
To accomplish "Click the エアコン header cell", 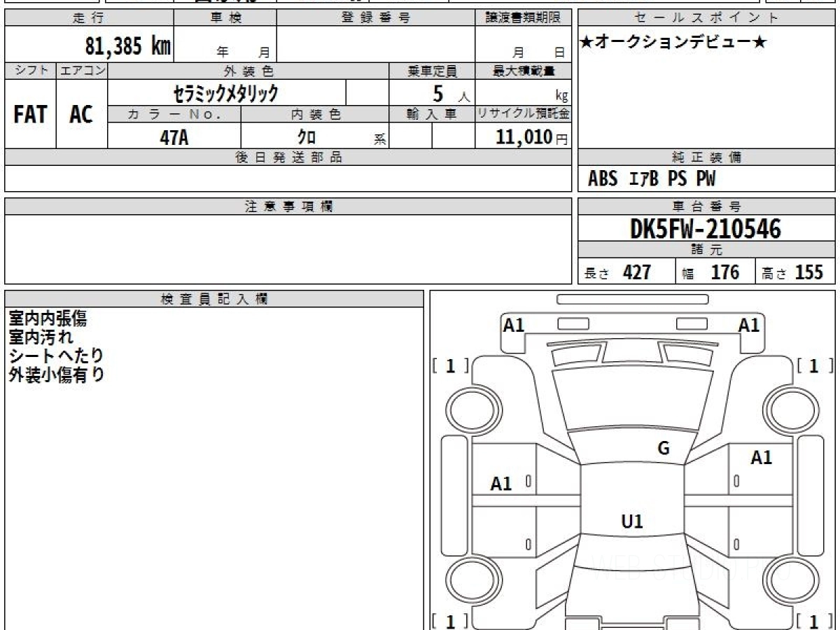I will pyautogui.click(x=82, y=71).
